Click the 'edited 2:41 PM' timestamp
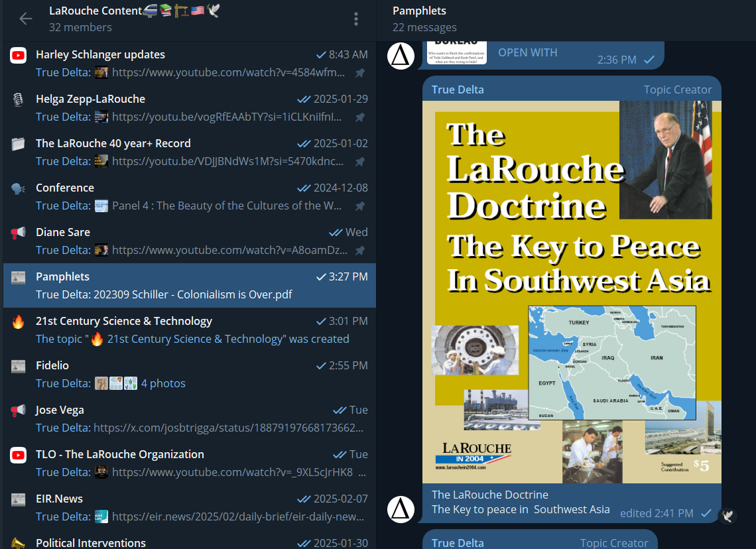This screenshot has width=756, height=549. tap(657, 513)
